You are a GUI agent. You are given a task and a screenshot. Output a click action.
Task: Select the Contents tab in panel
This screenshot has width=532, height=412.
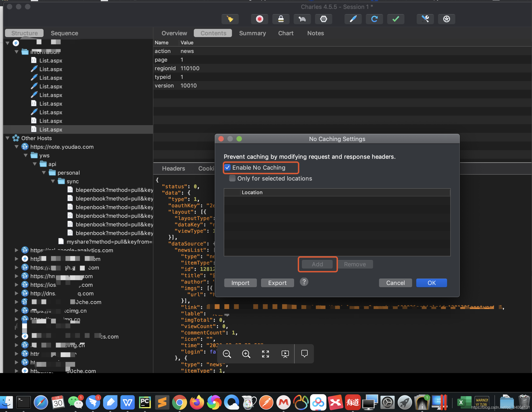click(213, 33)
